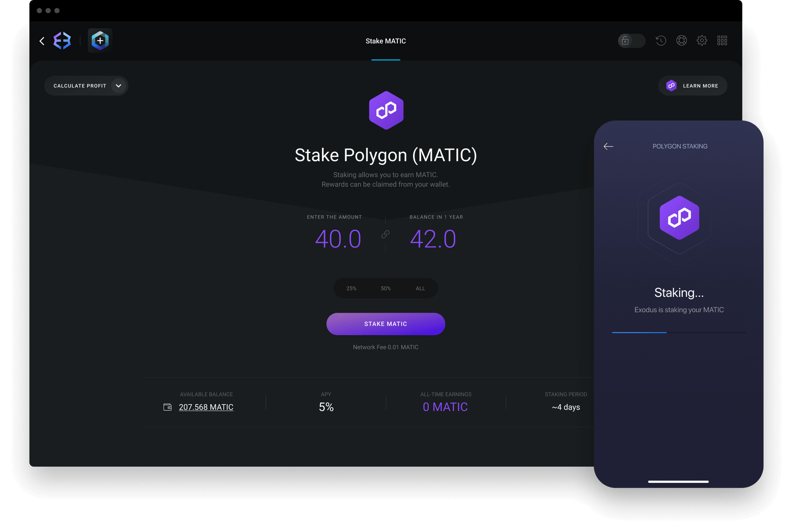The image size is (793, 532).
Task: Click the Learn More button
Action: click(693, 85)
